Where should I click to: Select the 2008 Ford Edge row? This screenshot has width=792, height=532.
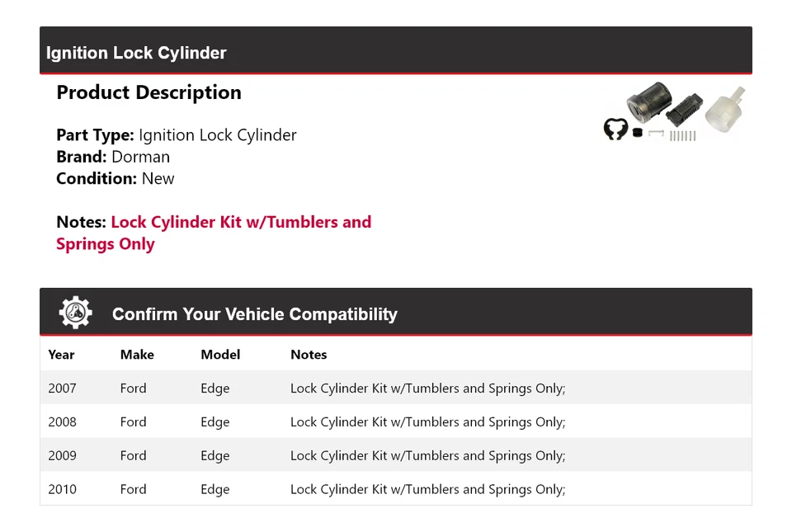pyautogui.click(x=396, y=421)
